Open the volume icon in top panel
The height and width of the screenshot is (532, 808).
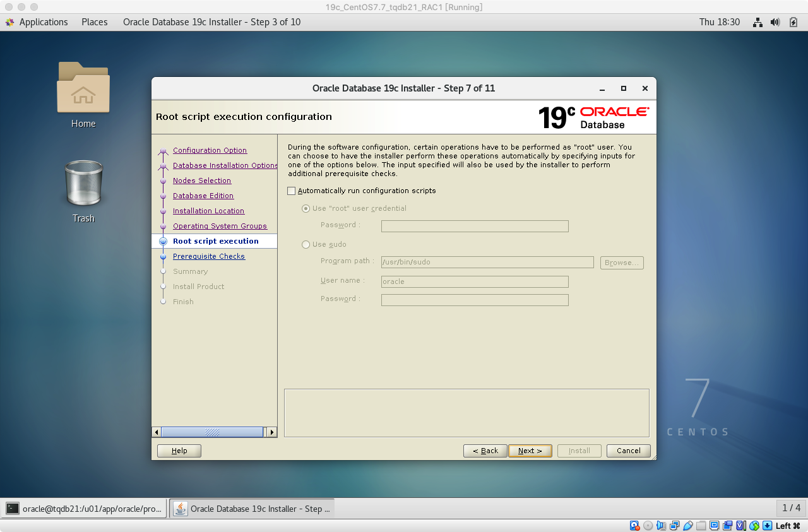(776, 22)
